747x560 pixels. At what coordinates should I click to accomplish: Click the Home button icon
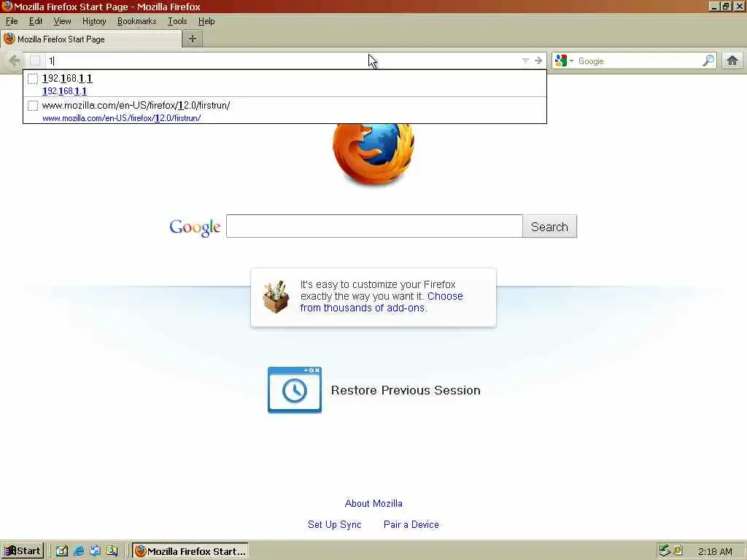732,61
